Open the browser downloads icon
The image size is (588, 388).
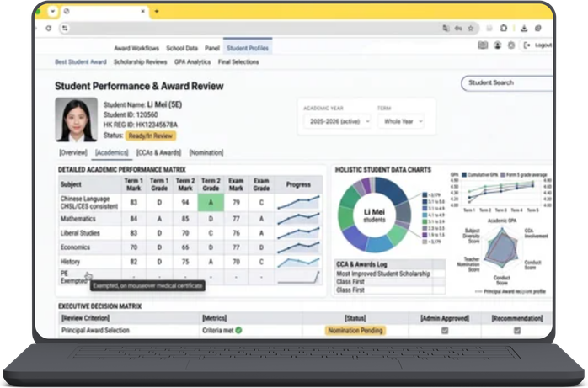(524, 28)
